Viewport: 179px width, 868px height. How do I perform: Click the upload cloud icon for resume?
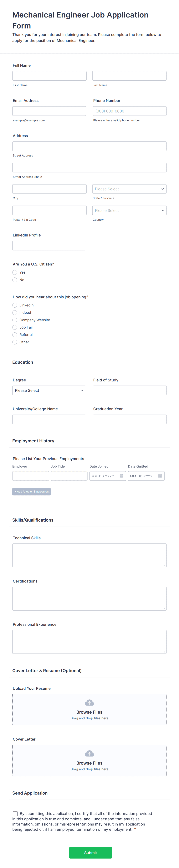(89, 702)
